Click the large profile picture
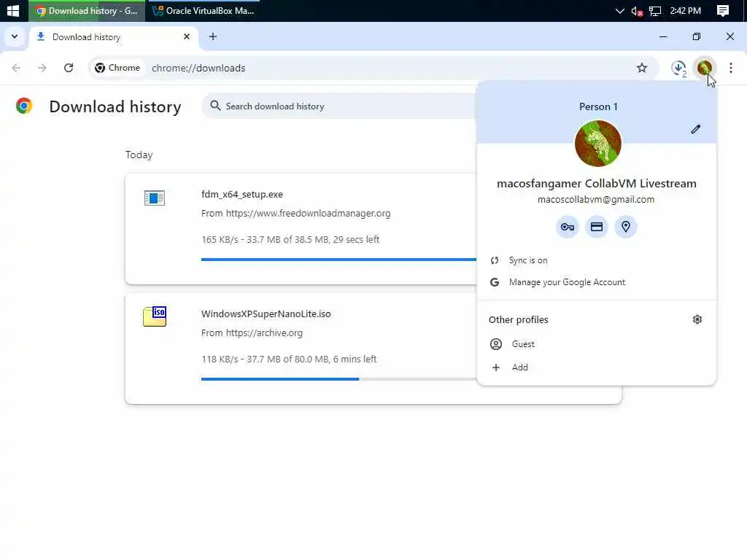The height and width of the screenshot is (560, 747). [598, 144]
